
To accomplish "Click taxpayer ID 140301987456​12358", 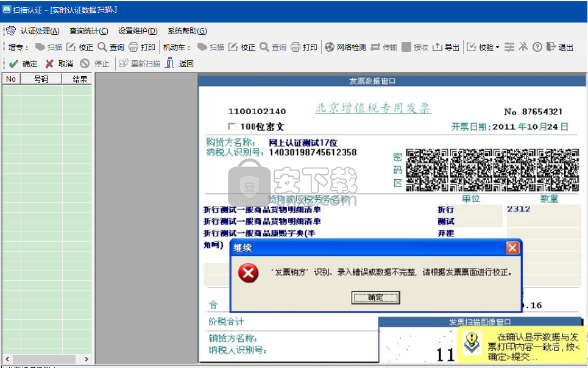I will [x=313, y=152].
